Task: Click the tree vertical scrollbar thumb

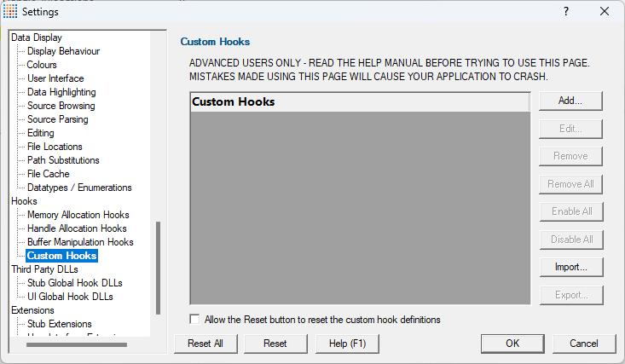Action: [158, 268]
